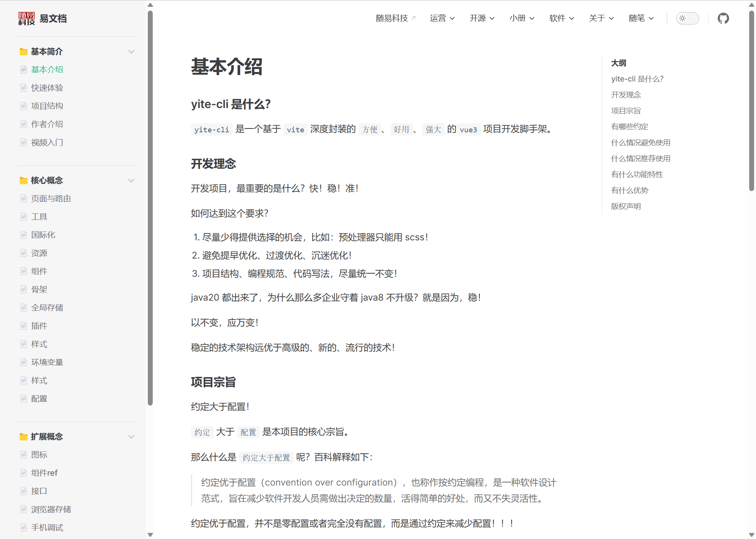Click the 扩展概念 folder icon
756x539 pixels.
23,437
